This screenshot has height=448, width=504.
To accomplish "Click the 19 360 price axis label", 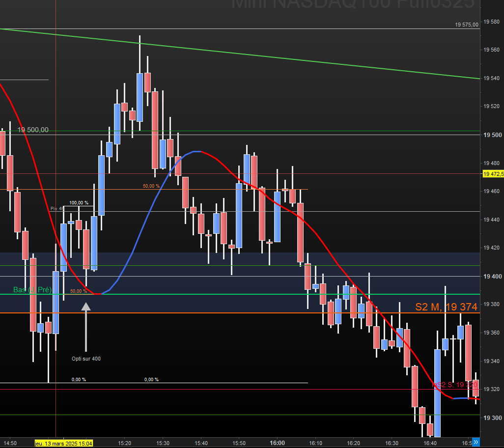I will [491, 333].
